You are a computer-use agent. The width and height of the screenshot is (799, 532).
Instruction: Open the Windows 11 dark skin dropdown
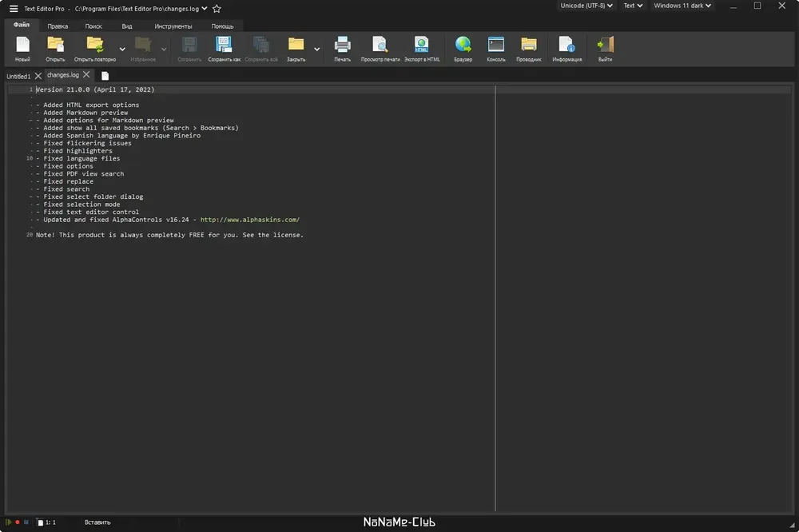(x=682, y=6)
